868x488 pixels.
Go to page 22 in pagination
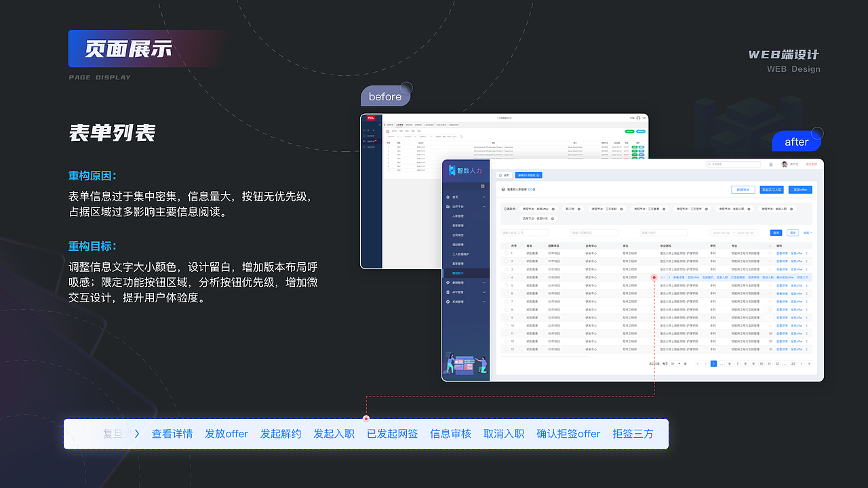point(793,364)
